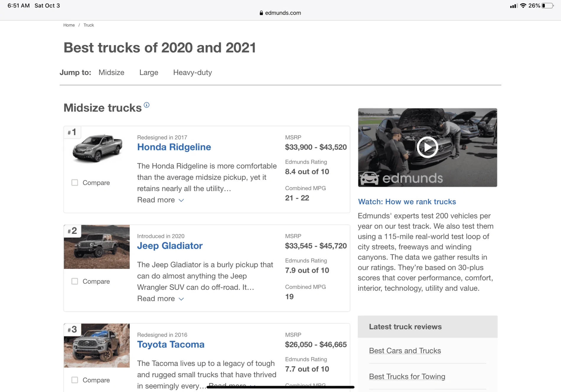Play the How we rank trucks video
This screenshot has width=561, height=392.
pos(427,147)
